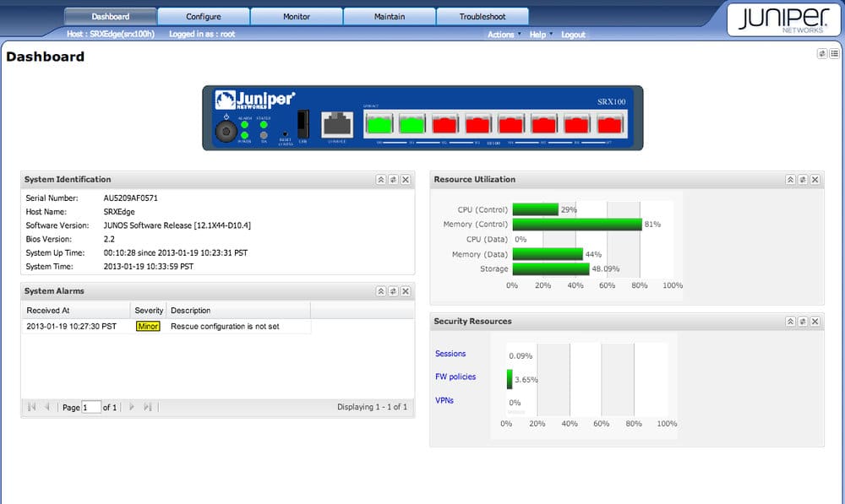Select the Minor severity alarm badge
845x504 pixels.
pos(148,327)
